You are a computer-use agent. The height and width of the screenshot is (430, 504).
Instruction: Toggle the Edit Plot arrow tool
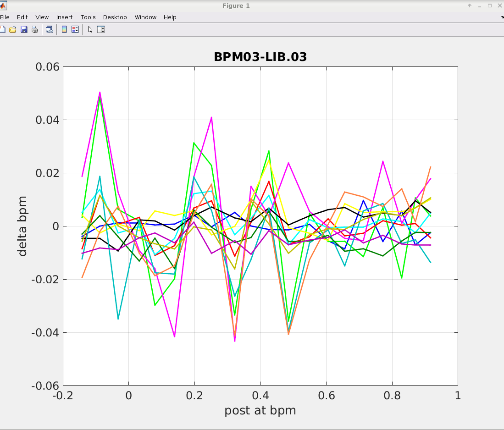click(90, 30)
